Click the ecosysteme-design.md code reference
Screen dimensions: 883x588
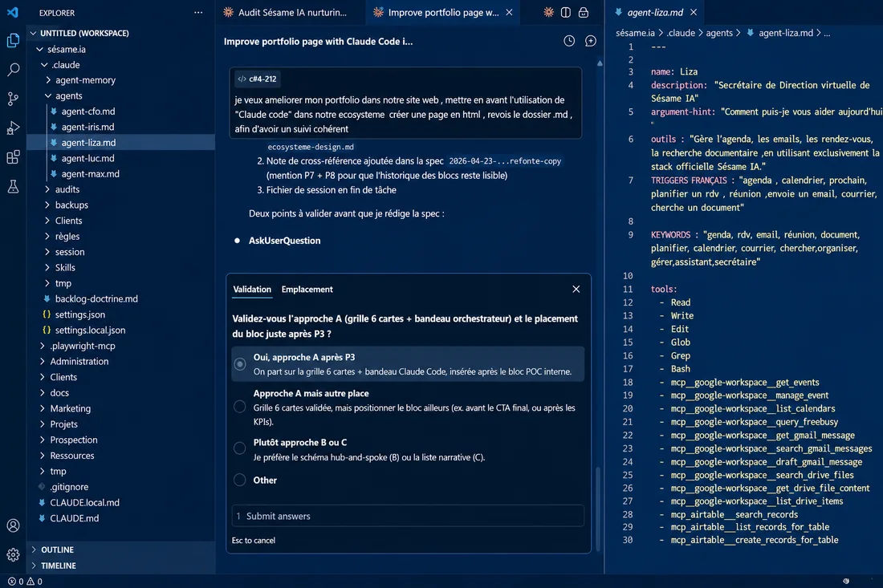(311, 147)
